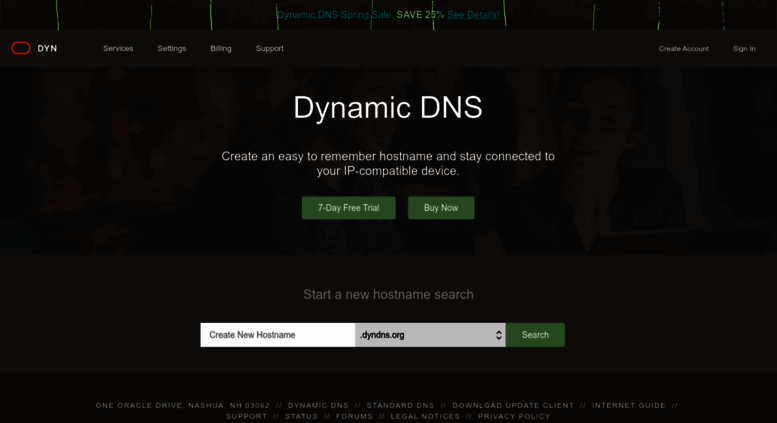Open Support link in footer

tap(246, 416)
